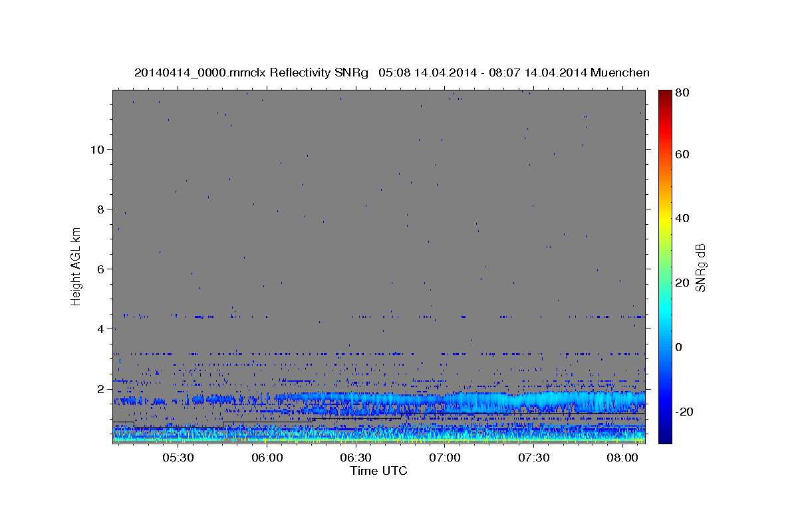Pick the yellow band of the colorbar
Screen dimensions: 798x532
664,218
